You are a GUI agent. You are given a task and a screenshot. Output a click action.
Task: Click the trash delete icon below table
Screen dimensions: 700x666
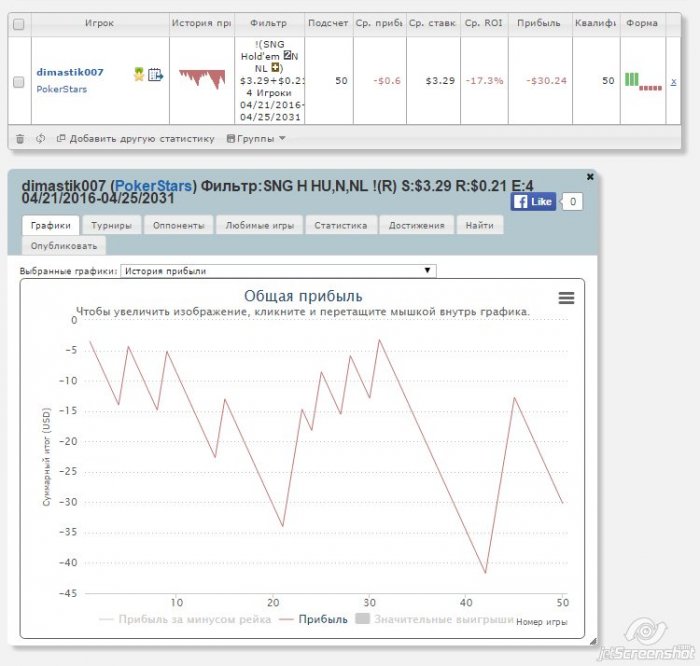point(20,139)
